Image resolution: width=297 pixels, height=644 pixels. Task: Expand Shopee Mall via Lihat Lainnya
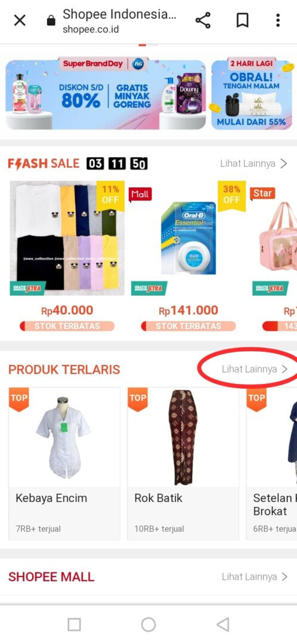pyautogui.click(x=255, y=577)
